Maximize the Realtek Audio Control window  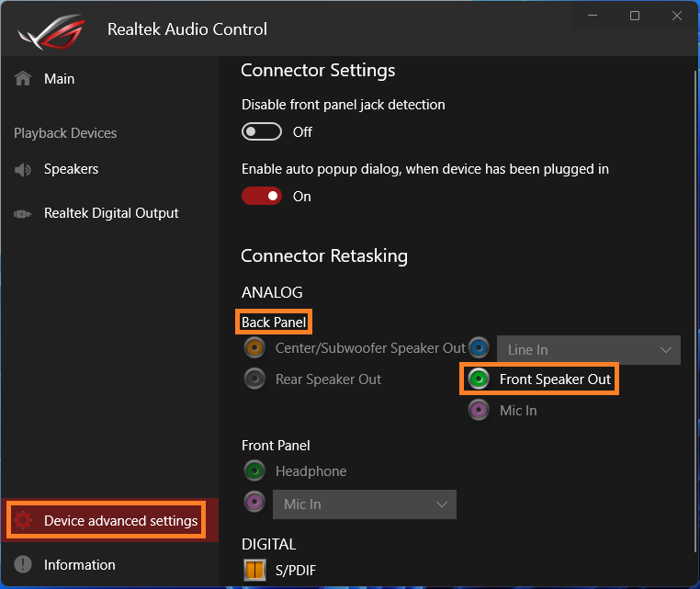tap(635, 16)
